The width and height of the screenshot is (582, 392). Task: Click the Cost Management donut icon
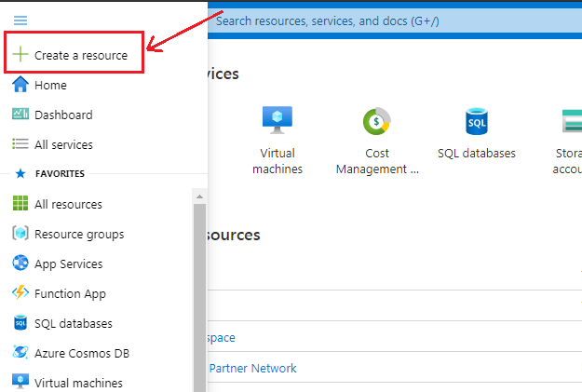click(x=377, y=121)
